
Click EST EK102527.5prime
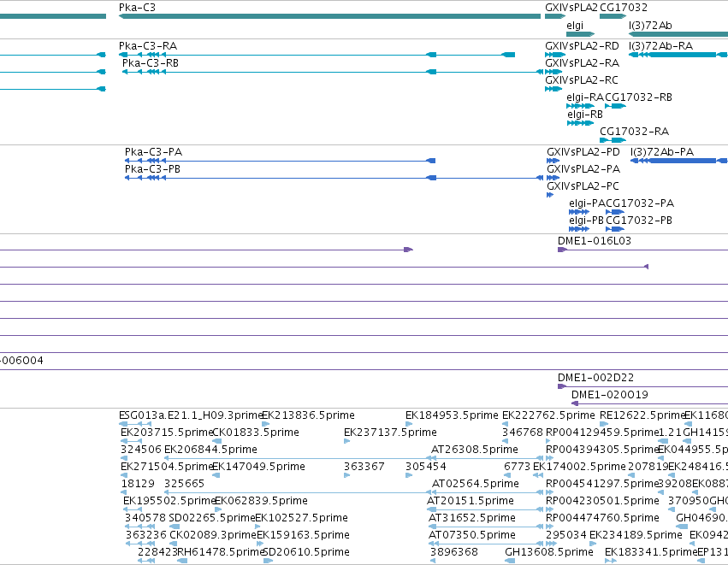click(x=257, y=527)
